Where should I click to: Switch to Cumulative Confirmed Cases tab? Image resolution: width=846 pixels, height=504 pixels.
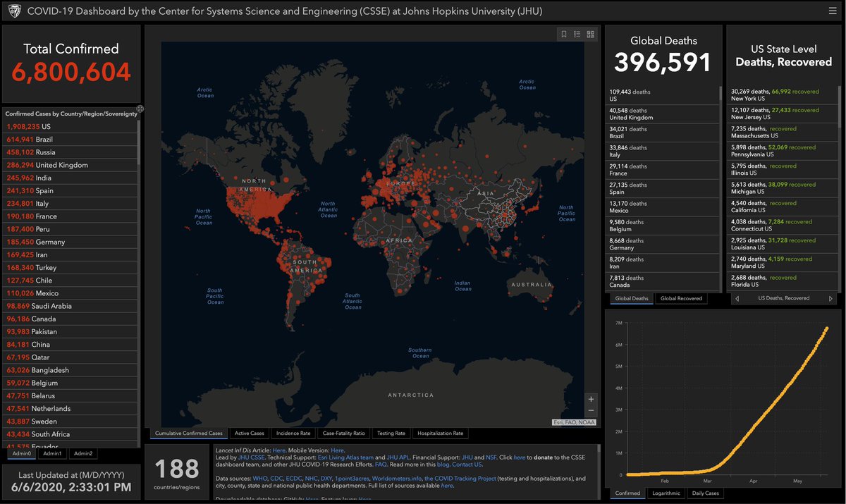189,433
